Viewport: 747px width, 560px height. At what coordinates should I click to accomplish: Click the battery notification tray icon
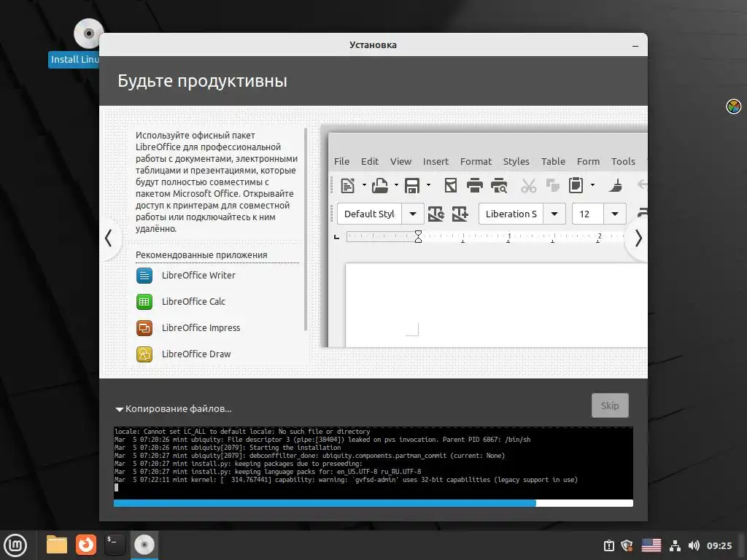point(609,545)
